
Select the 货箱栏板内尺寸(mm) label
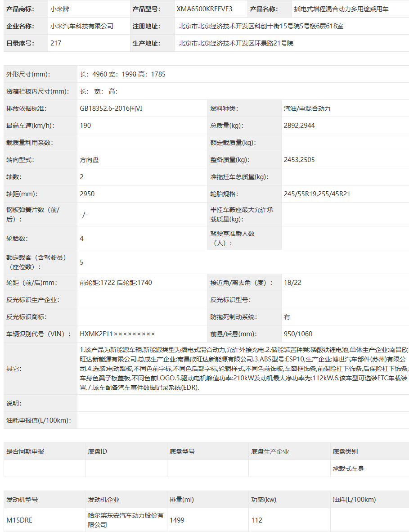coord(38,91)
